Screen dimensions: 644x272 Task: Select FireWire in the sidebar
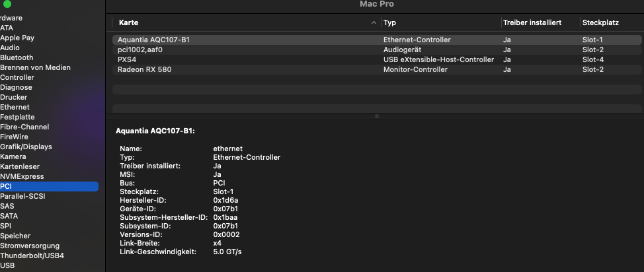point(14,137)
